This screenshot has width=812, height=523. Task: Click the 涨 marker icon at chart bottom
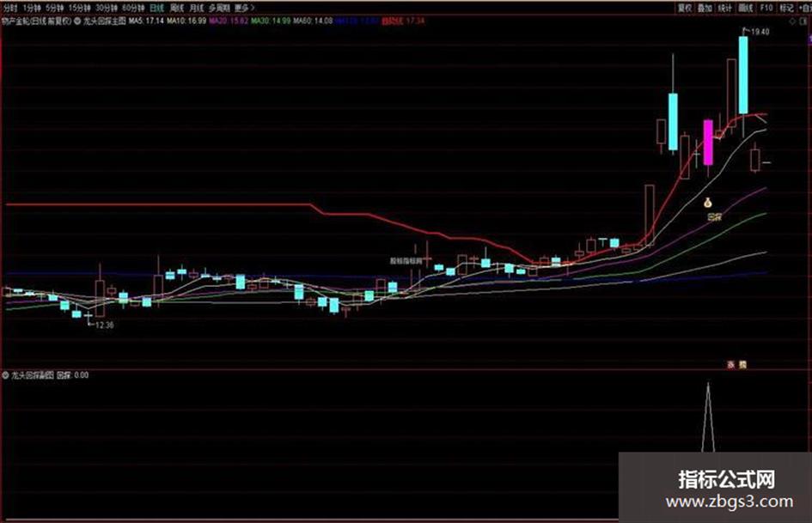[x=731, y=364]
